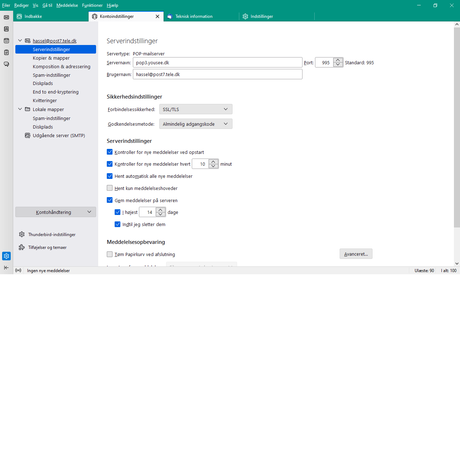This screenshot has height=476, width=460.
Task: Toggle the I højest dage checkbox
Action: (117, 212)
